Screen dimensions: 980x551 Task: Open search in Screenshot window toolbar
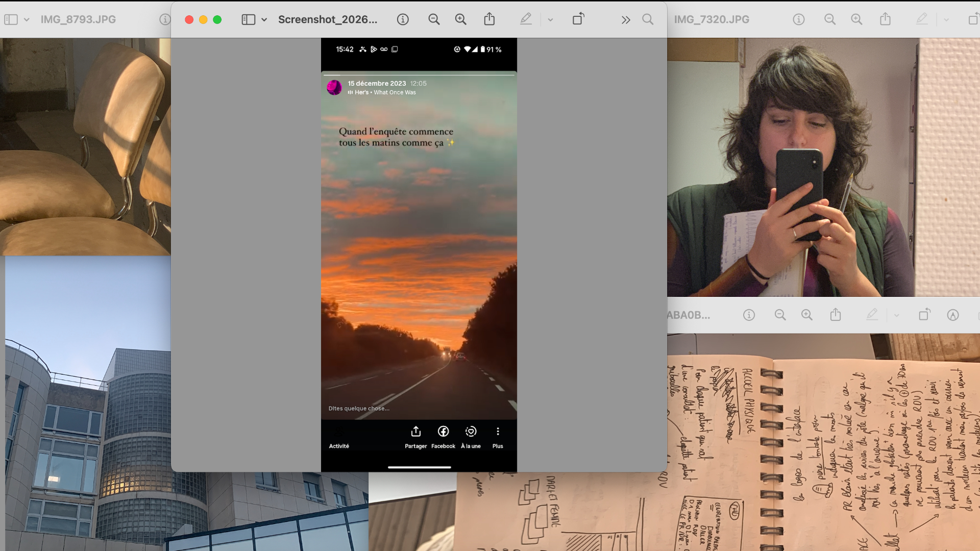648,19
